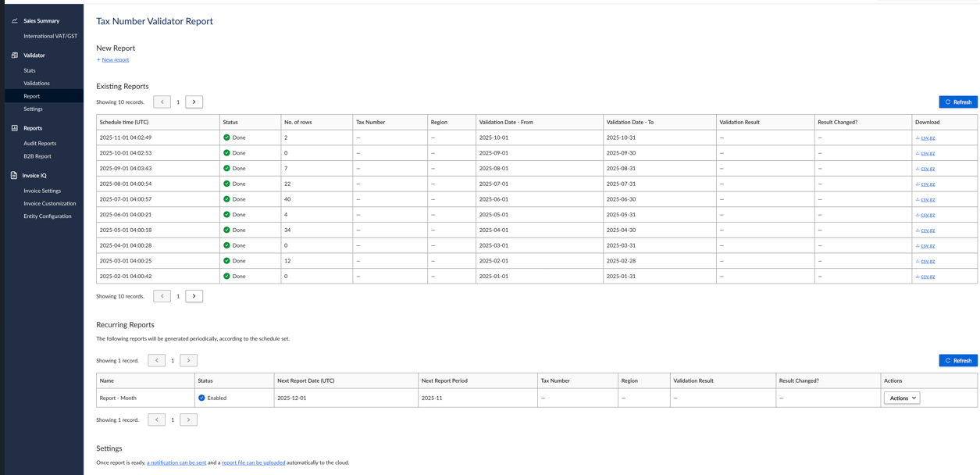The height and width of the screenshot is (475, 980).
Task: Open Validator Settings in sidebar
Action: tap(33, 109)
